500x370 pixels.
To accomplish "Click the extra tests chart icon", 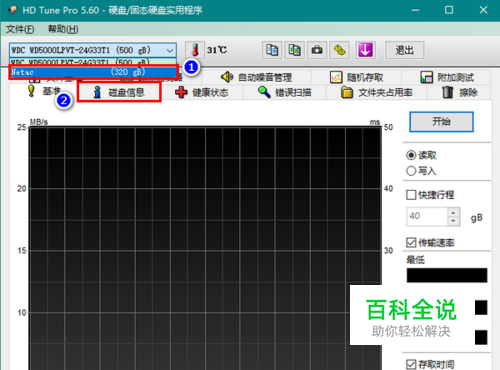I will click(x=426, y=77).
